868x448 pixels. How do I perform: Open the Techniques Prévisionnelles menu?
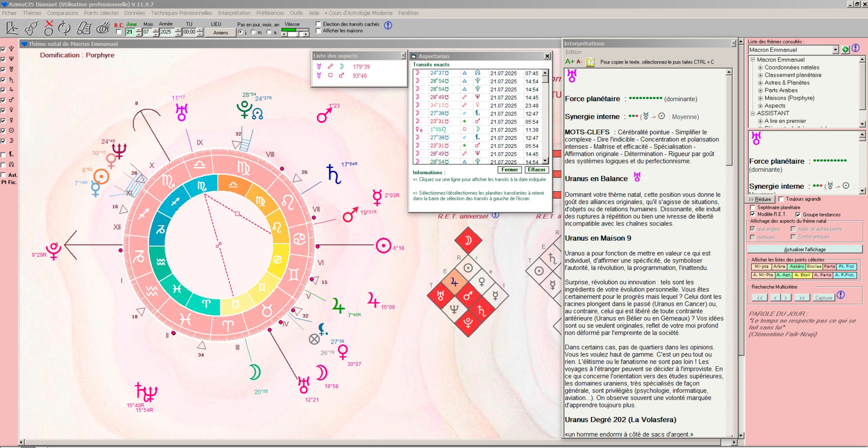pos(181,13)
